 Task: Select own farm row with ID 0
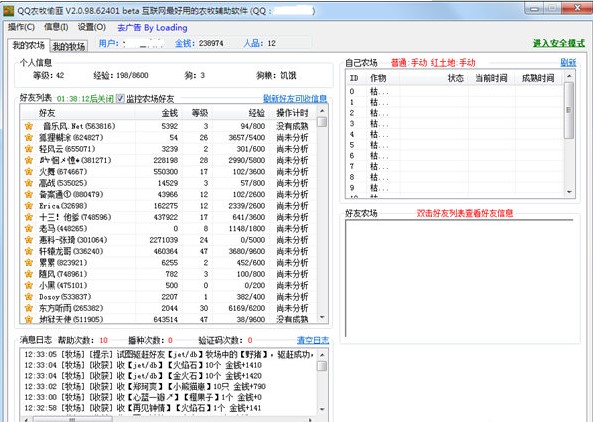coord(455,91)
